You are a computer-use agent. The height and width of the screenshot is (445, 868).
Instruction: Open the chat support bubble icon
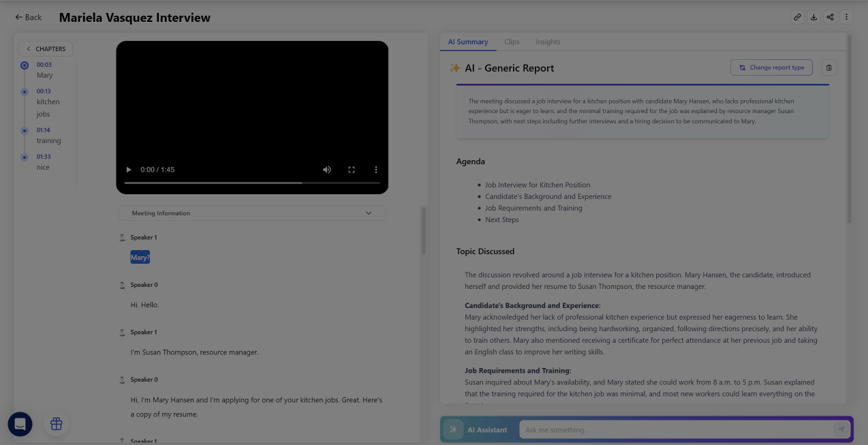(20, 424)
